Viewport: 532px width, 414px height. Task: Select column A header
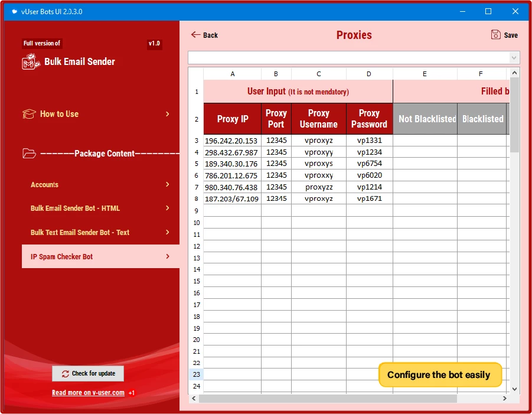233,74
